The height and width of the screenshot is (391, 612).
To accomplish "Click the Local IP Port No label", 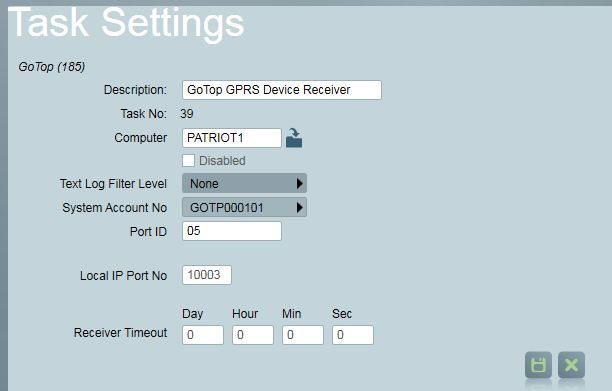I will (x=123, y=275).
